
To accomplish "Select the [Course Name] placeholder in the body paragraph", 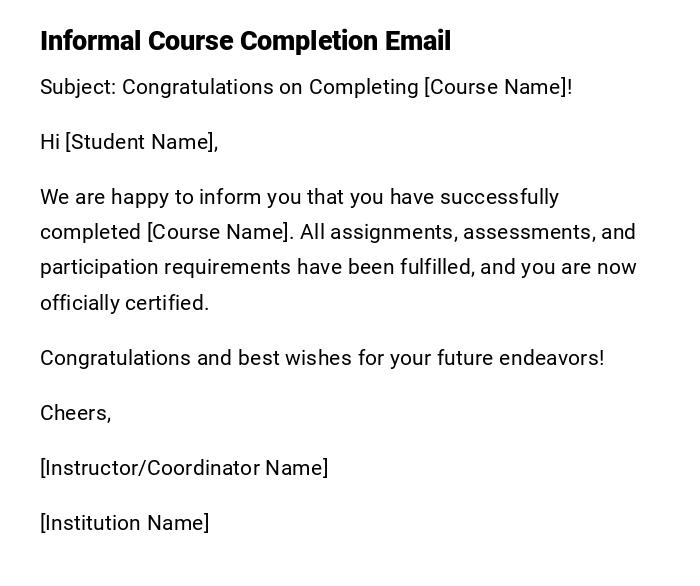I will (219, 232).
